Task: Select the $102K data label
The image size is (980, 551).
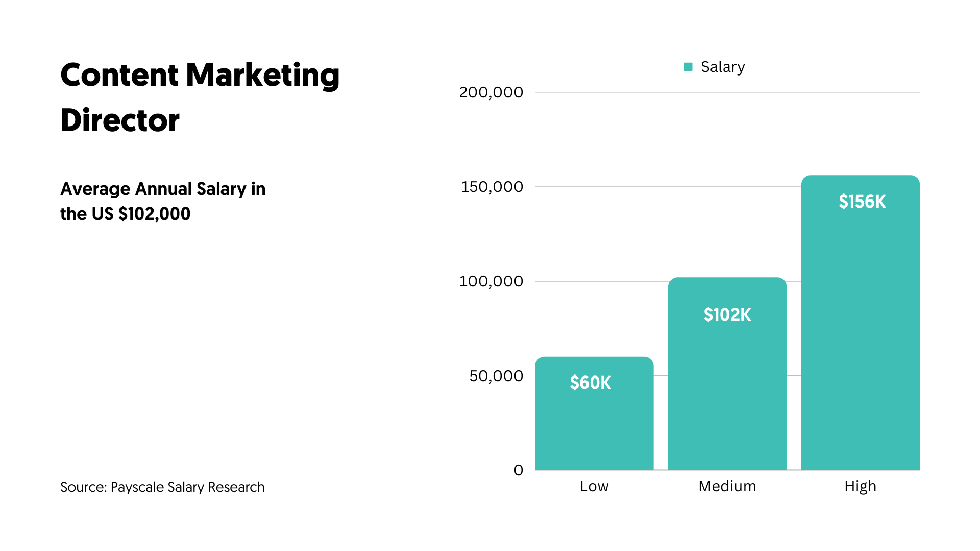Action: [x=727, y=315]
